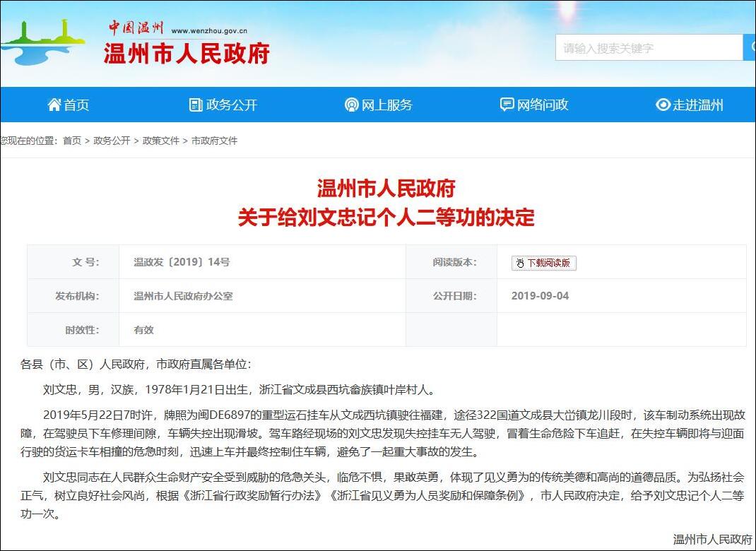Click the signature 温州市人民政府 at page bottom

pos(713,540)
